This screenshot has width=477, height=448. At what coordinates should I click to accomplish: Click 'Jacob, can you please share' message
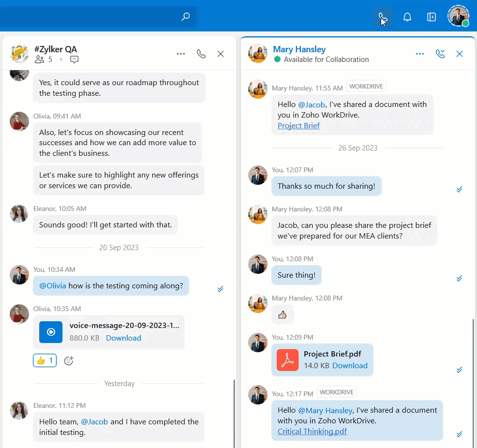(x=354, y=231)
